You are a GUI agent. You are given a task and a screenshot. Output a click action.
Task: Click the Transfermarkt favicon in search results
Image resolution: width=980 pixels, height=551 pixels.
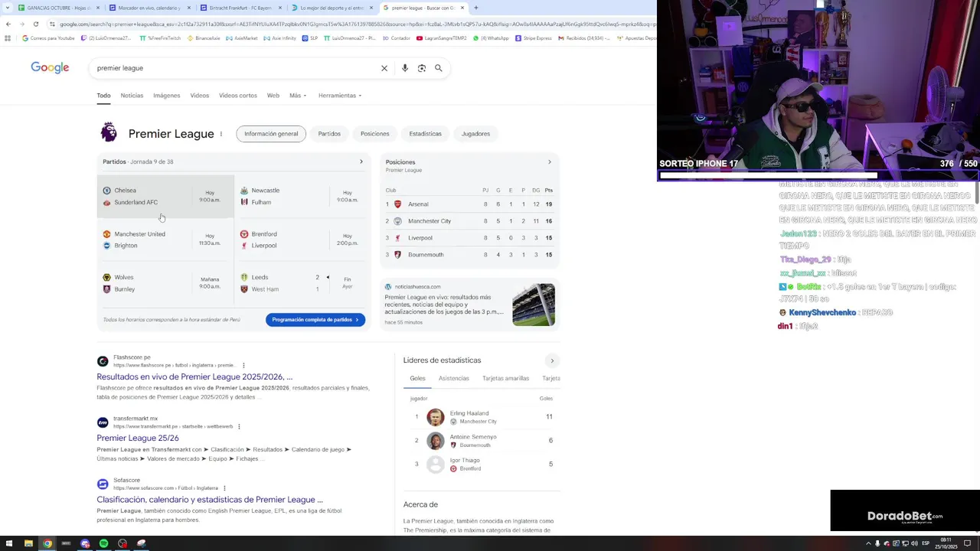tap(103, 422)
